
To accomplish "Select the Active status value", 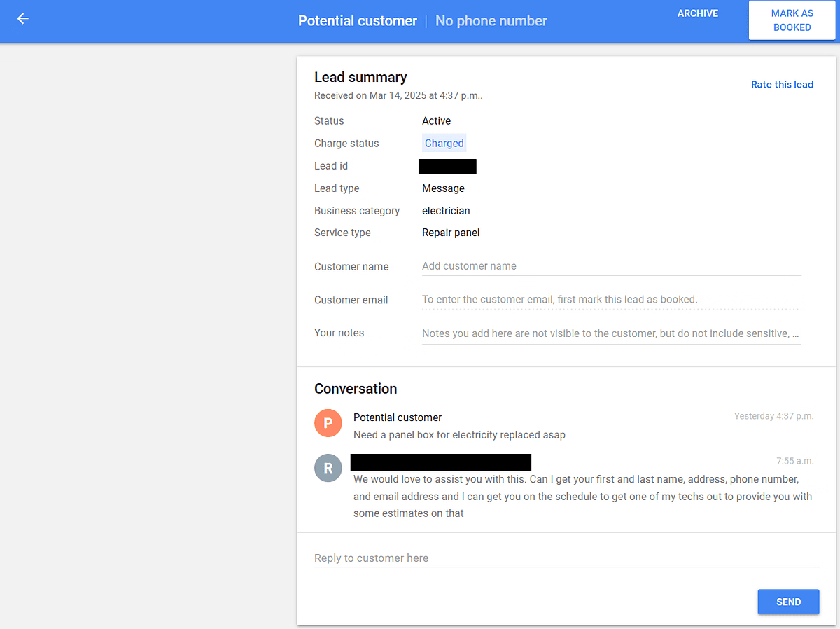I will tap(437, 121).
